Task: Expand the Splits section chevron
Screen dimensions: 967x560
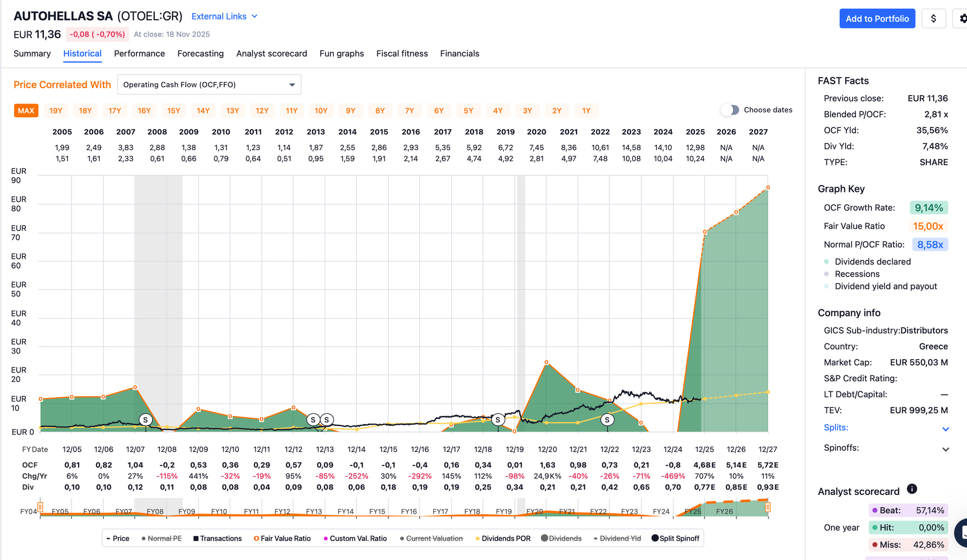Action: pyautogui.click(x=945, y=429)
